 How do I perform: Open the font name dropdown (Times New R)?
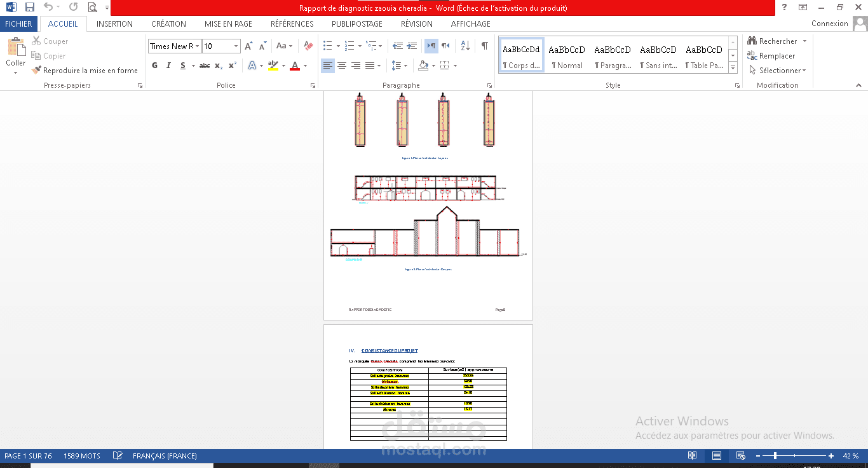pyautogui.click(x=198, y=46)
